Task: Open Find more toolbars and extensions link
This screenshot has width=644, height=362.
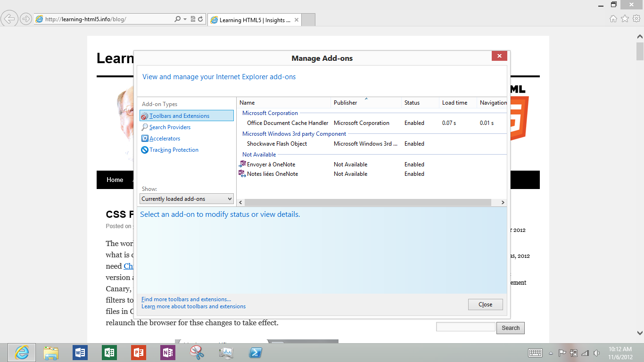Action: [186, 299]
